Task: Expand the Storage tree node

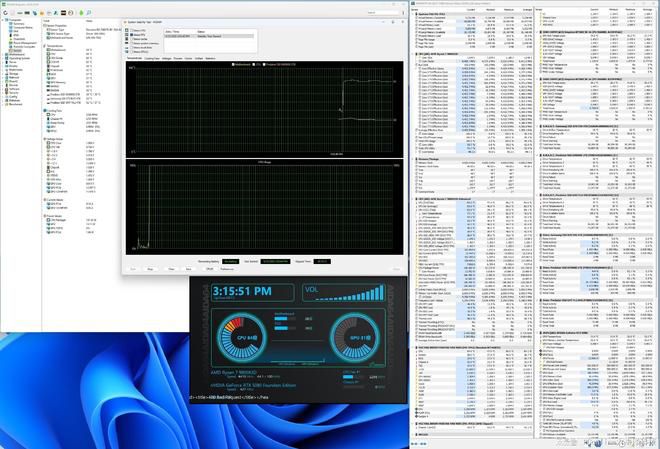Action: point(3,74)
